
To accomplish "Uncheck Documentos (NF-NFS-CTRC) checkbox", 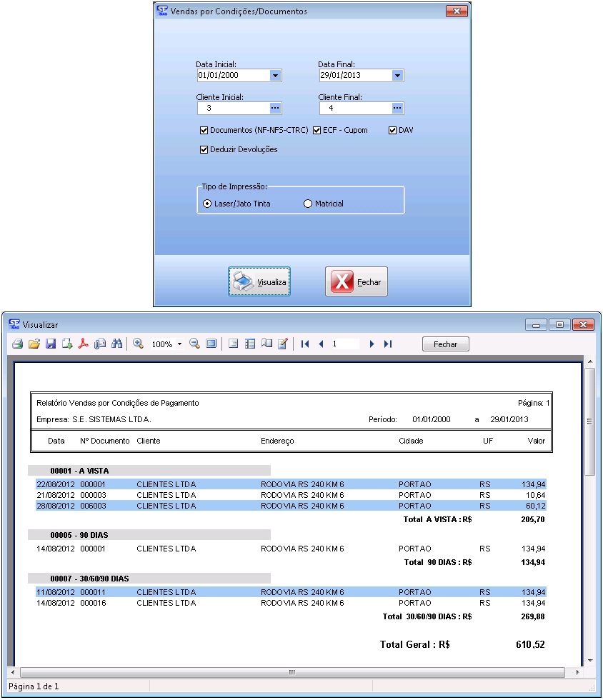I will (x=204, y=131).
